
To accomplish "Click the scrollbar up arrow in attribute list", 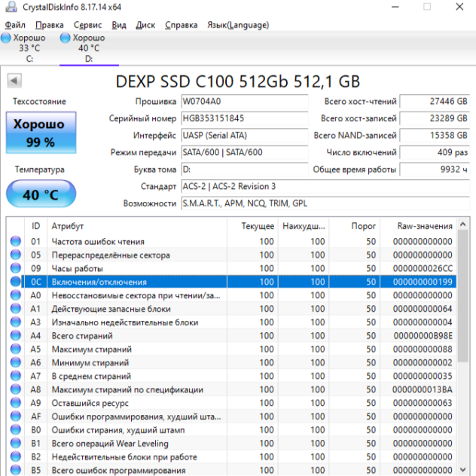I will pyautogui.click(x=463, y=224).
